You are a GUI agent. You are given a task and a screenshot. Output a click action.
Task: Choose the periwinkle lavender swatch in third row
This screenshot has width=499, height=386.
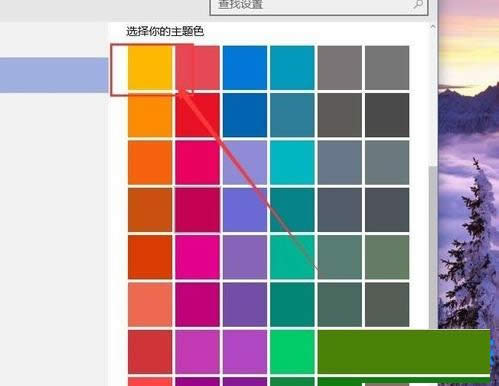[x=245, y=162]
